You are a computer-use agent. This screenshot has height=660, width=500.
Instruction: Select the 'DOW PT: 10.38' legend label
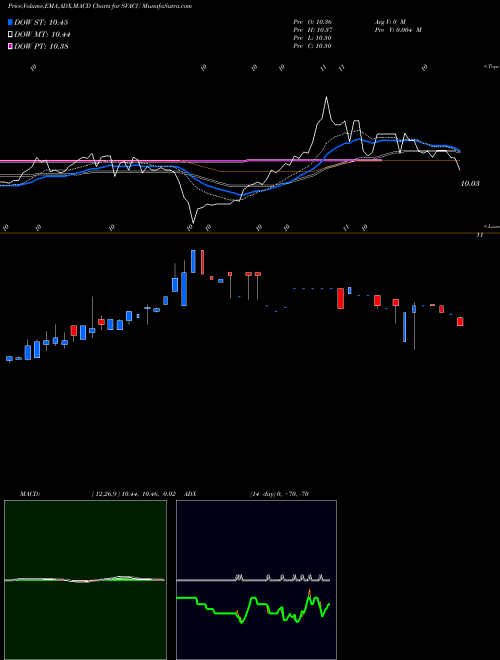click(x=41, y=46)
